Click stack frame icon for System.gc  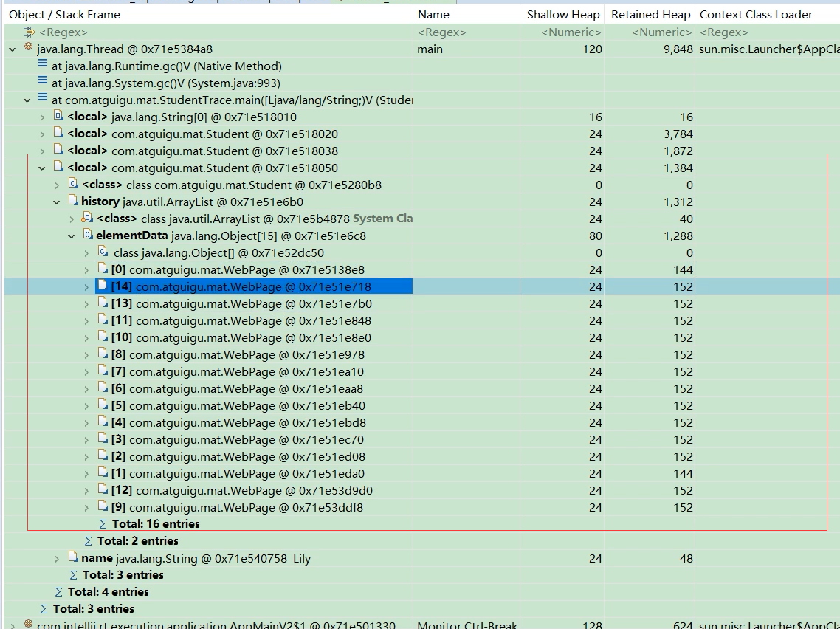coord(43,81)
